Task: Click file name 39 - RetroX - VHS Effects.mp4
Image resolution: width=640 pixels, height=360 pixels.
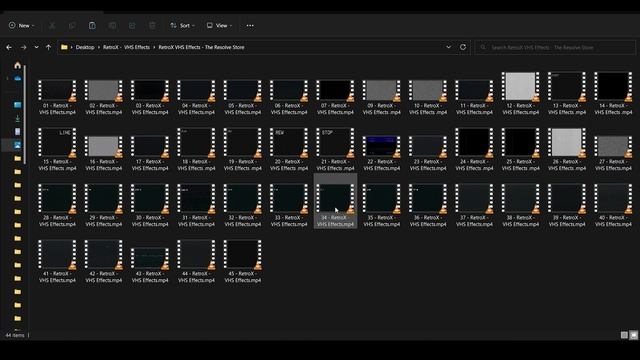Action: (567, 221)
